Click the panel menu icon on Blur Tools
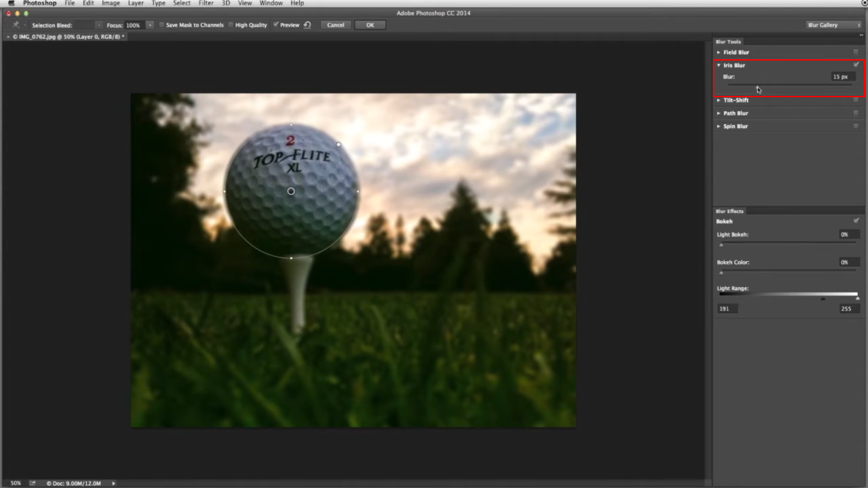This screenshot has height=488, width=868. pos(861,35)
